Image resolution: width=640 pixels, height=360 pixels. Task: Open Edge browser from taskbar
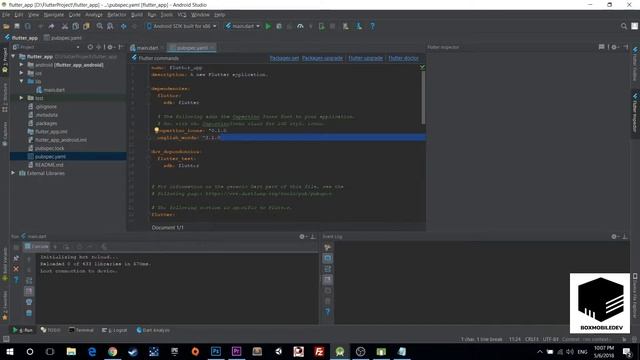pos(92,351)
